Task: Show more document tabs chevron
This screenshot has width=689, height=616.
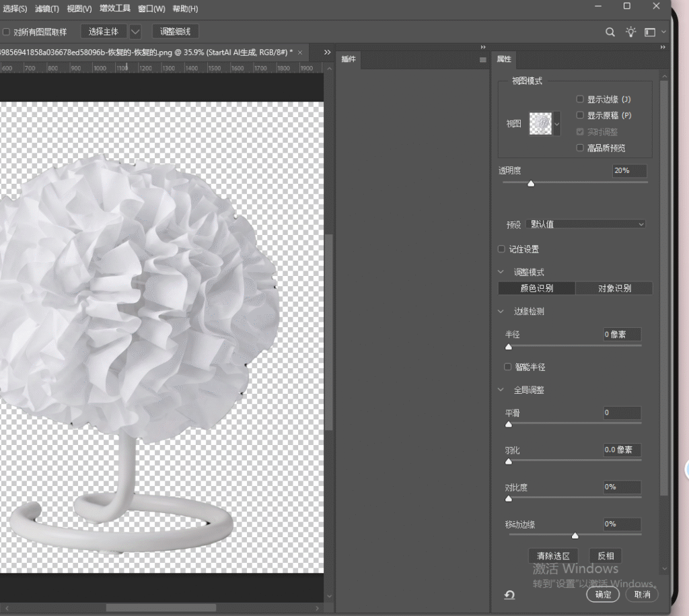Action: [x=327, y=53]
